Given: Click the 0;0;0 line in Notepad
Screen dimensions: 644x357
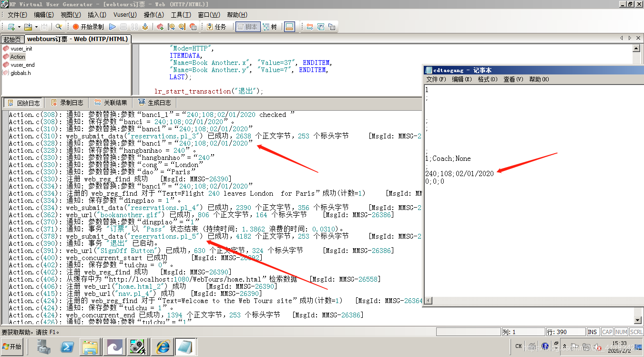Looking at the screenshot, I should click(435, 181).
